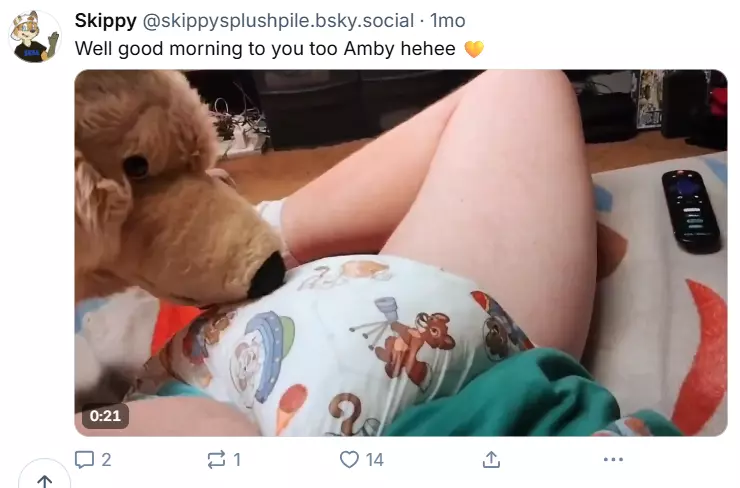Image resolution: width=740 pixels, height=488 pixels.
Task: Click the video thumbnail's top-right corner
Action: 717,79
